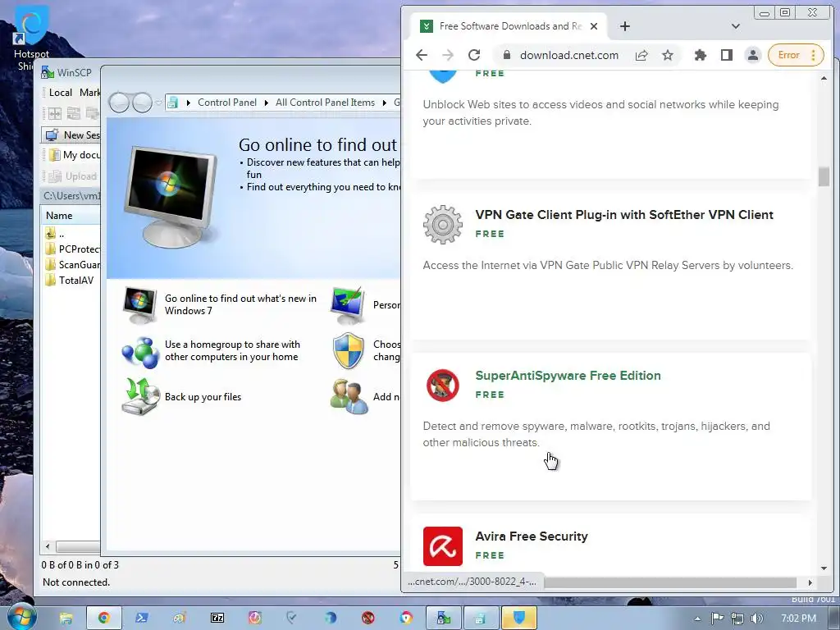Open File Explorer from the taskbar
The image size is (840, 630).
[66, 619]
